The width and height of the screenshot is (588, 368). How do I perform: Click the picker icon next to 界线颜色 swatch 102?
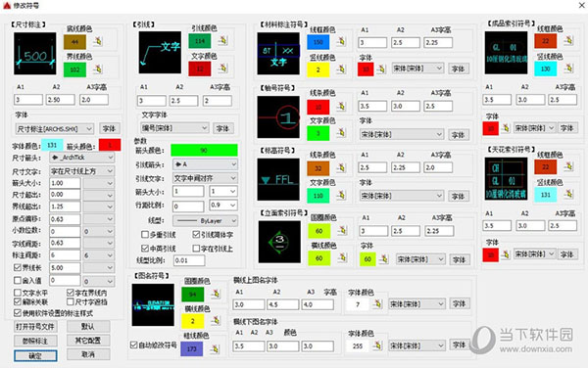(97, 69)
